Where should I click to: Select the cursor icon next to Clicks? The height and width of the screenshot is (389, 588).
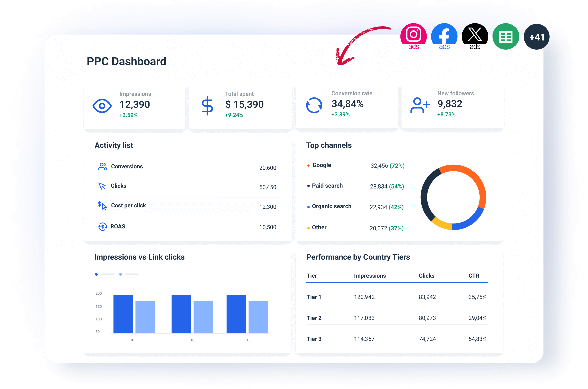pyautogui.click(x=102, y=186)
